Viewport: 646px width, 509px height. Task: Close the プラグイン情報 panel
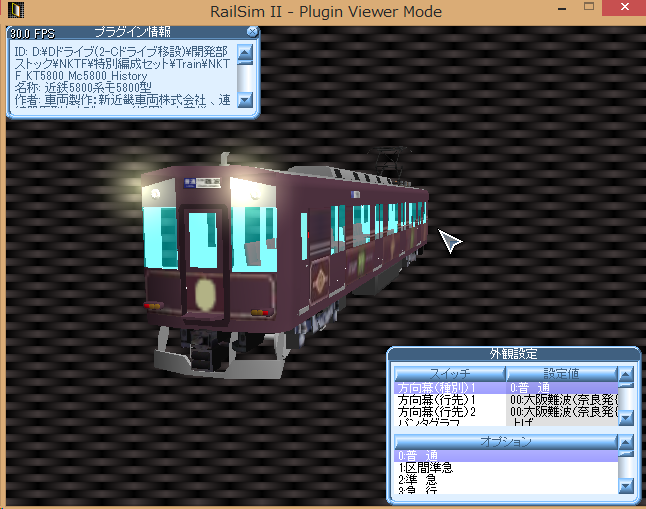coord(252,32)
